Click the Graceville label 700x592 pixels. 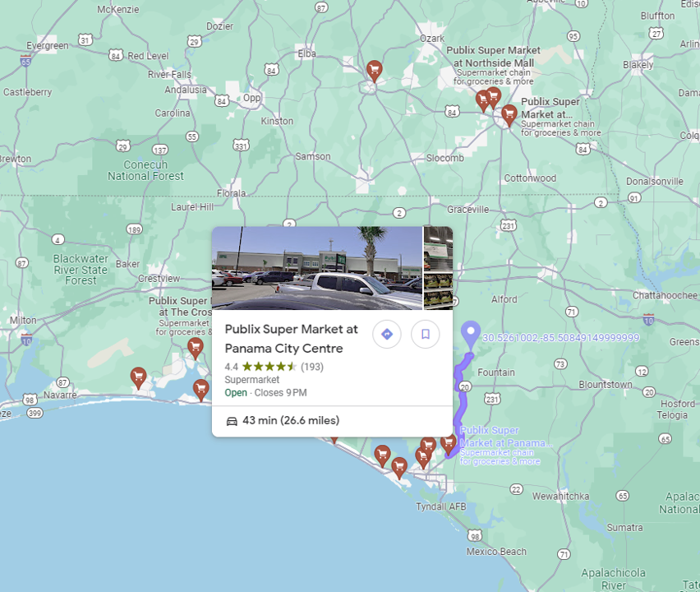click(467, 209)
